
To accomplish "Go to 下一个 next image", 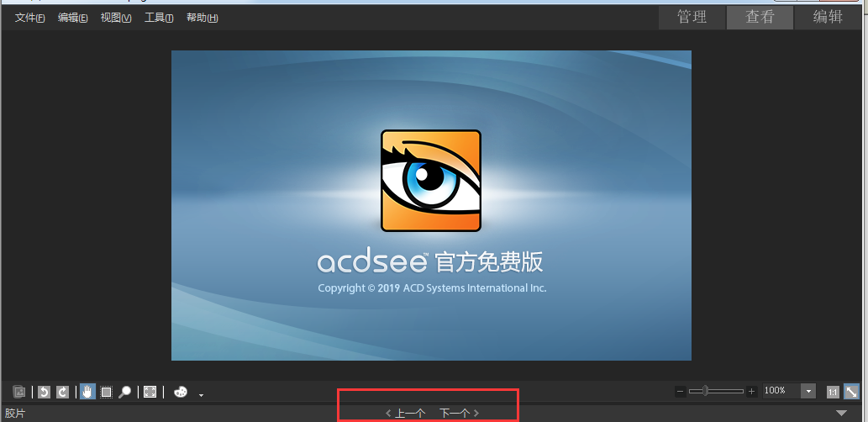I will coord(460,413).
